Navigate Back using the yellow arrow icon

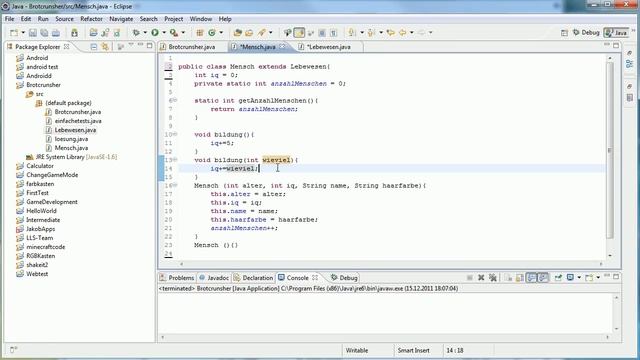[403, 33]
